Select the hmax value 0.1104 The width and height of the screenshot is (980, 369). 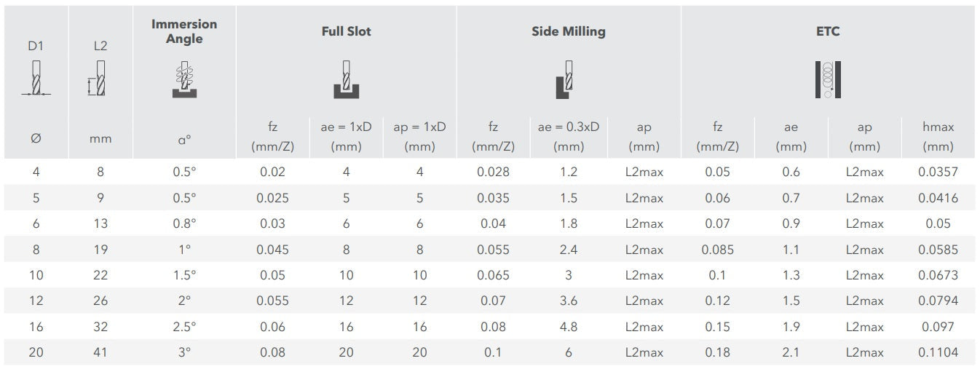pos(938,352)
